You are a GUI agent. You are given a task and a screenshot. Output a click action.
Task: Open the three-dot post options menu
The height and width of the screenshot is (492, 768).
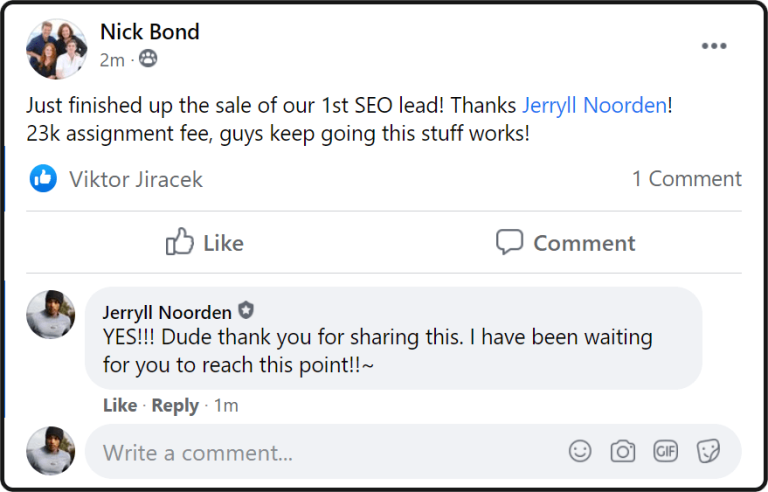[x=714, y=46]
